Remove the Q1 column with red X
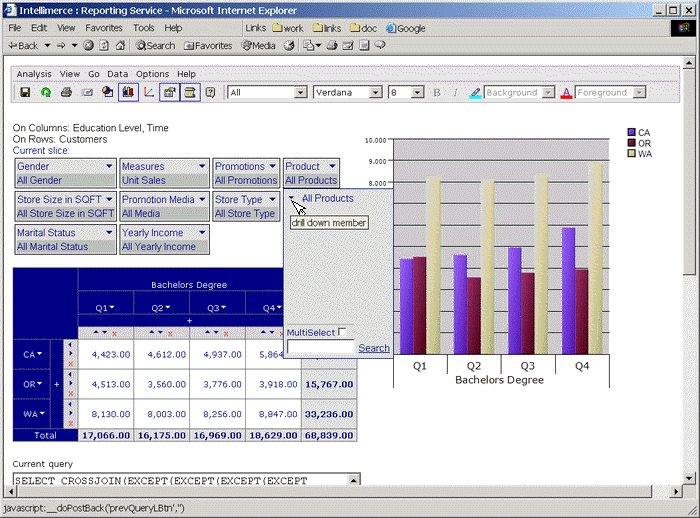700x518 pixels. (114, 334)
